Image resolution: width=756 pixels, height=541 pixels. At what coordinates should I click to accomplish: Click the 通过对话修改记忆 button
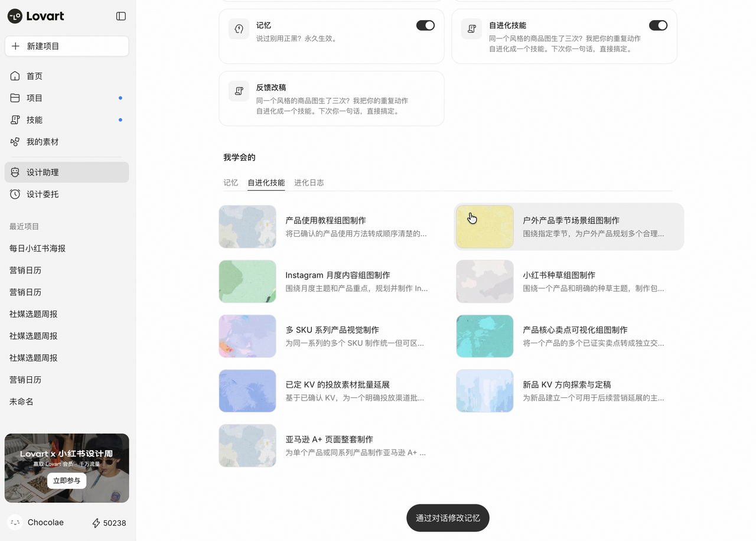click(448, 518)
